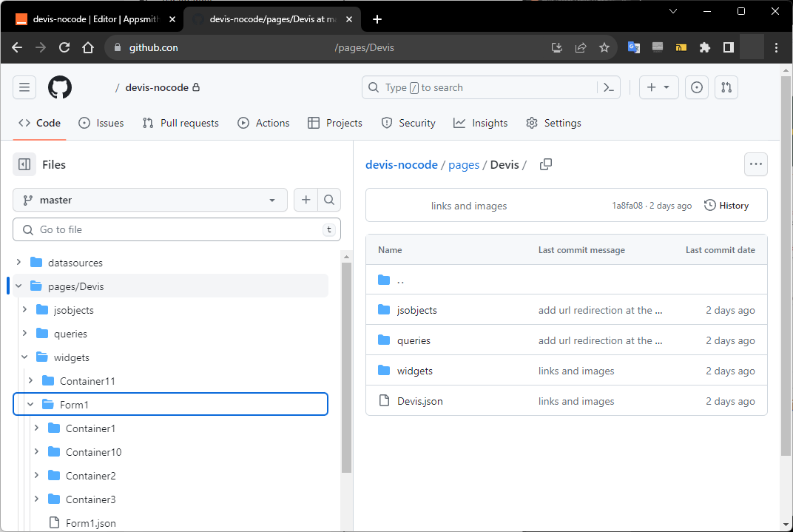Image resolution: width=793 pixels, height=532 pixels.
Task: Open the more options ellipsis menu
Action: 755,164
